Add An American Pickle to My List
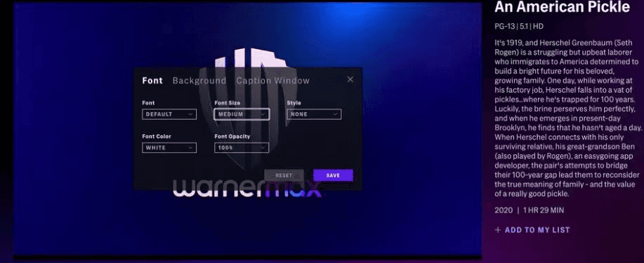Image resolution: width=644 pixels, height=263 pixels. (532, 230)
